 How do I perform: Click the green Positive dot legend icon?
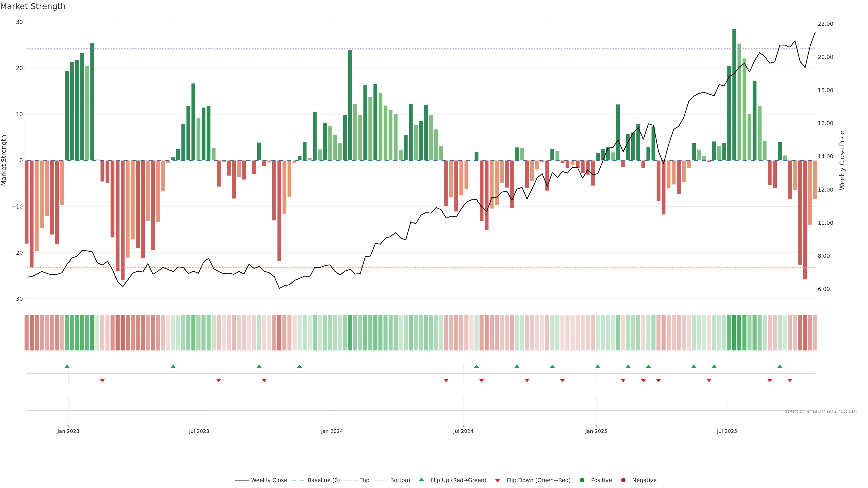(582, 480)
